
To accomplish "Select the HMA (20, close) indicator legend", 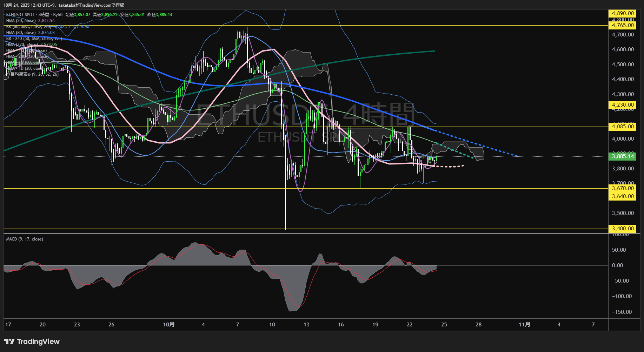I will (x=21, y=21).
